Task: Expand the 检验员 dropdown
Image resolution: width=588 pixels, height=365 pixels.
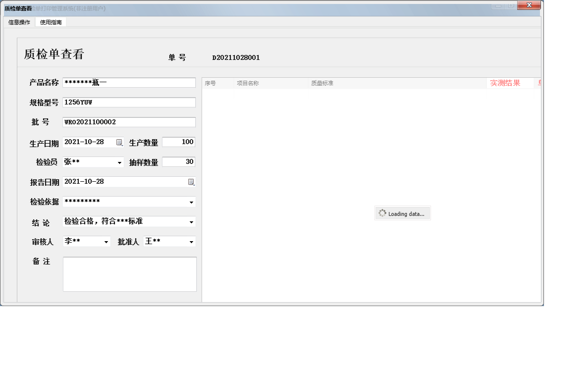Action: pyautogui.click(x=119, y=162)
